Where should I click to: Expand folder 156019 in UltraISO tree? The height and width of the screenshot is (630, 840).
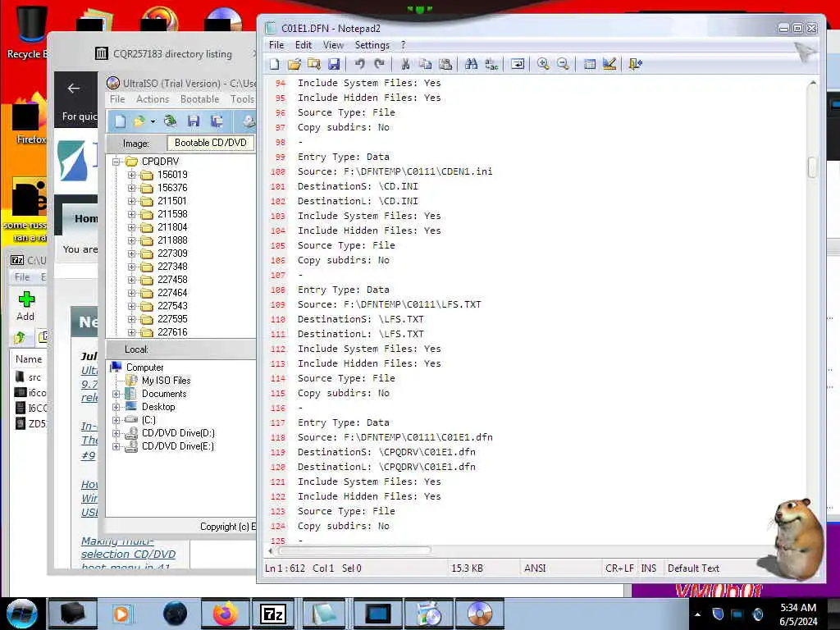point(132,175)
